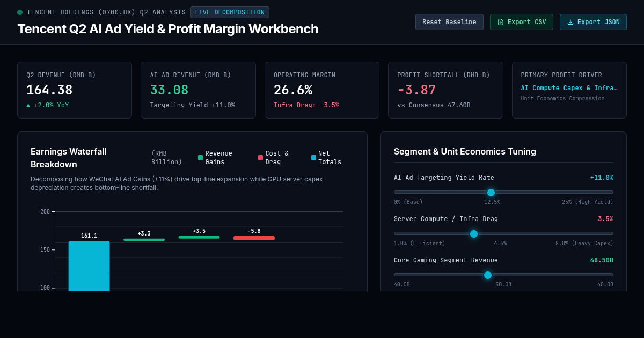Click the Infra Drag: -3.5% text
This screenshot has width=644, height=338.
pyautogui.click(x=306, y=105)
